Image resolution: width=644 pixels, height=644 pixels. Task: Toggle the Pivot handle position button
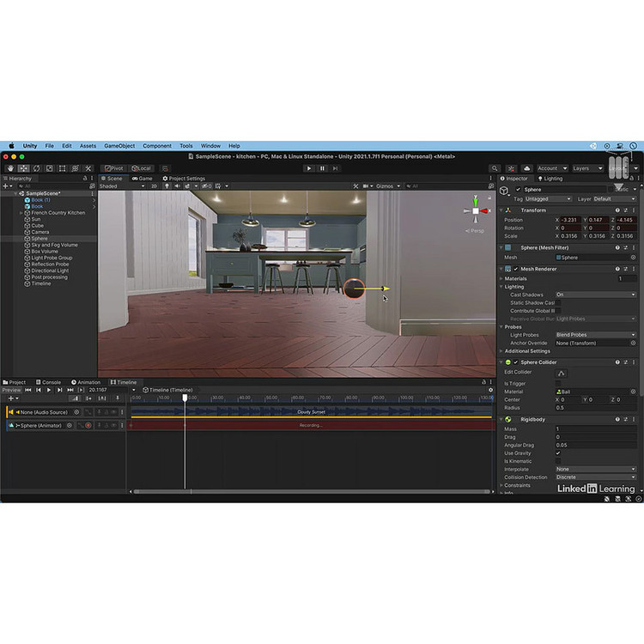[113, 168]
